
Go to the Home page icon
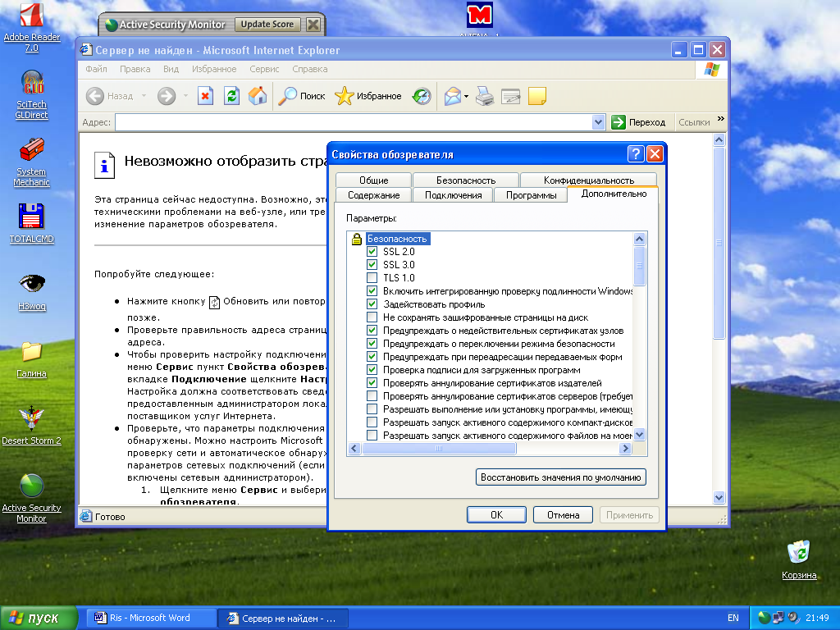[x=258, y=97]
